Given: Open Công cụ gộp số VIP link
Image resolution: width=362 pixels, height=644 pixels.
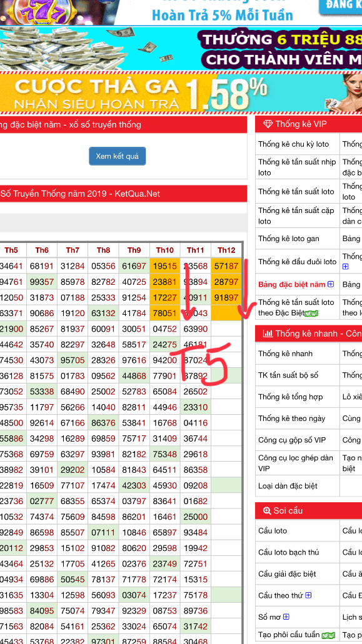Looking at the screenshot, I should [x=291, y=440].
